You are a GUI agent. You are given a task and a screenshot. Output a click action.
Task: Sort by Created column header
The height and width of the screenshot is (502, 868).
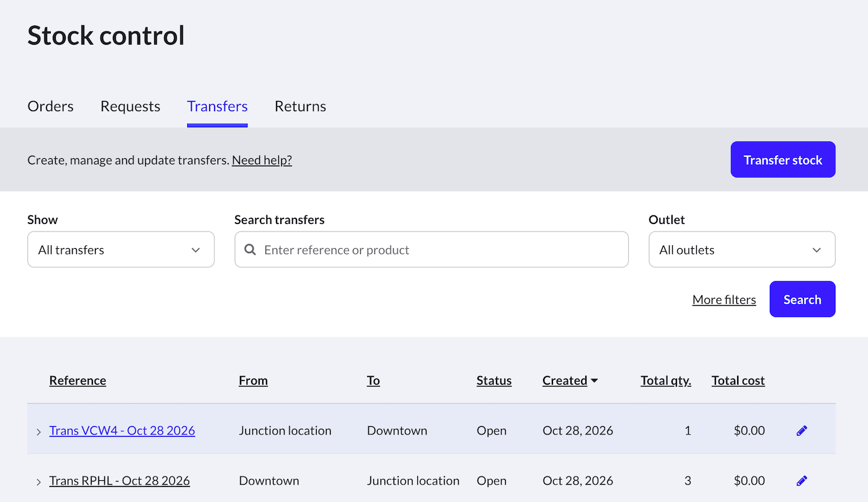click(x=565, y=380)
